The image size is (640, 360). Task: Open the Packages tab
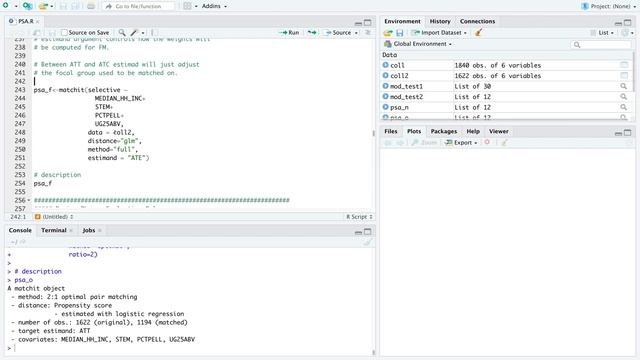pyautogui.click(x=444, y=131)
